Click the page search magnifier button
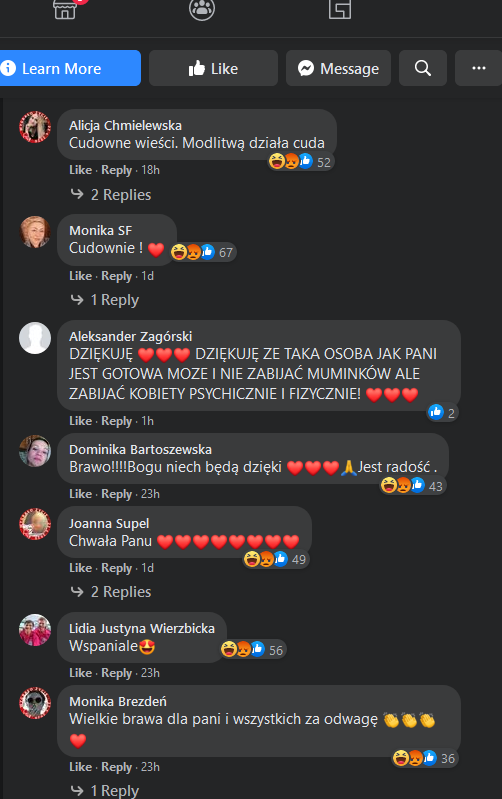Image resolution: width=502 pixels, height=799 pixels. click(422, 68)
